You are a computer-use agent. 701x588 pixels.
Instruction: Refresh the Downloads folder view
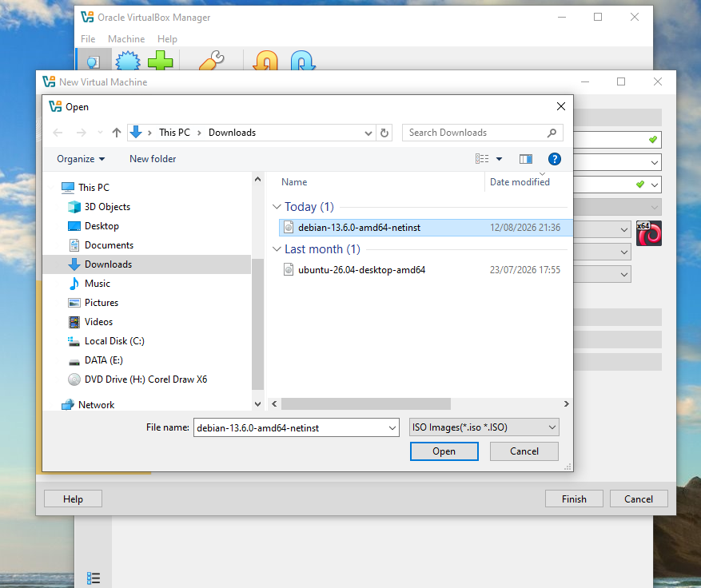tap(384, 133)
